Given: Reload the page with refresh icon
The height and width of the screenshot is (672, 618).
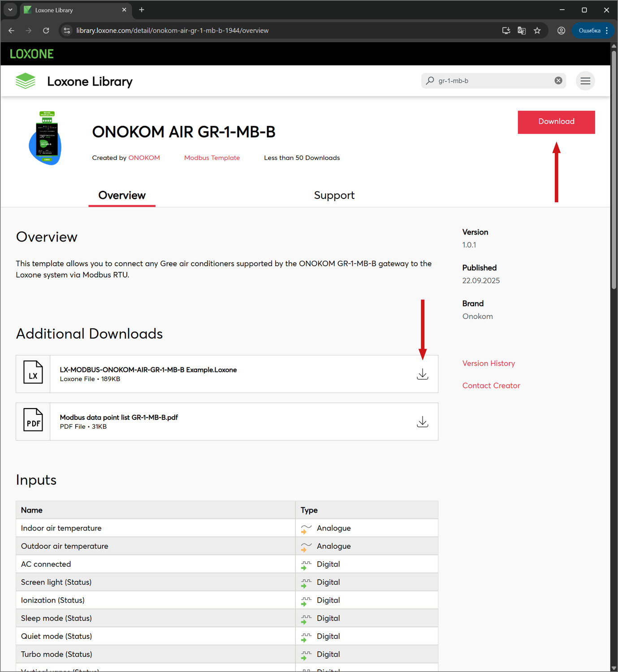Looking at the screenshot, I should 46,30.
